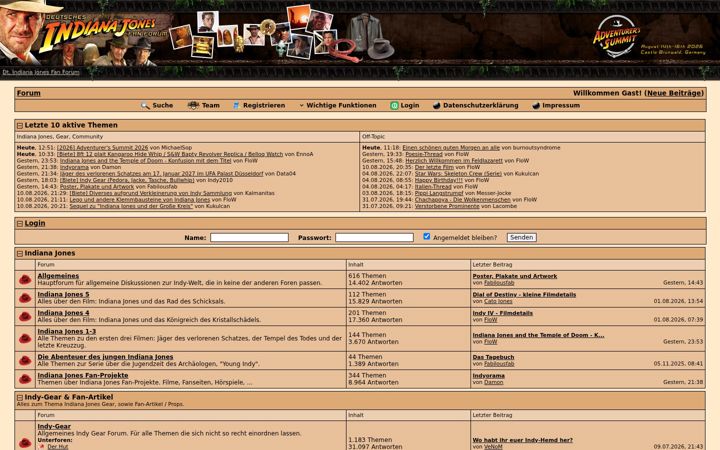The image size is (720, 450).
Task: Click the green Login icon
Action: point(394,106)
